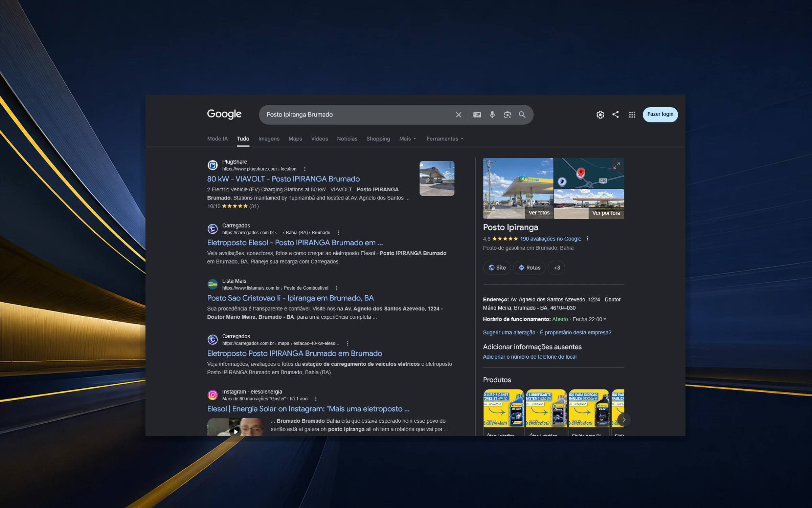The height and width of the screenshot is (508, 812).
Task: Open options menu for Eletroposto Elesol result
Action: tap(338, 233)
